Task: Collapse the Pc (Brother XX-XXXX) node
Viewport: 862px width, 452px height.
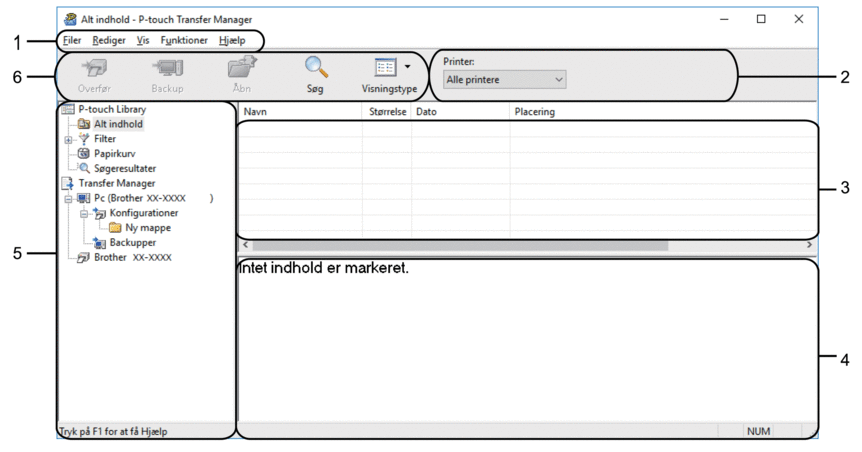Action: tap(68, 199)
